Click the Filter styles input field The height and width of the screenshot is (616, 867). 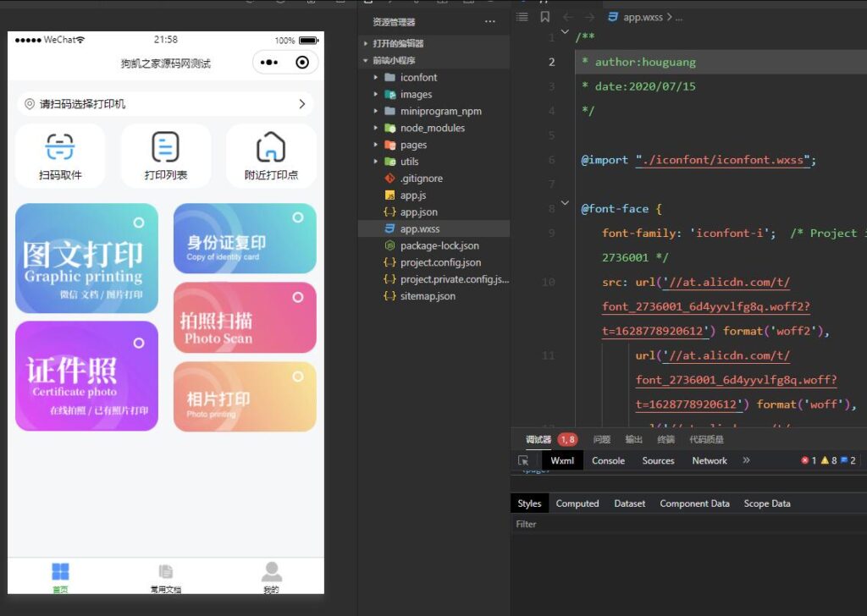[x=677, y=524]
